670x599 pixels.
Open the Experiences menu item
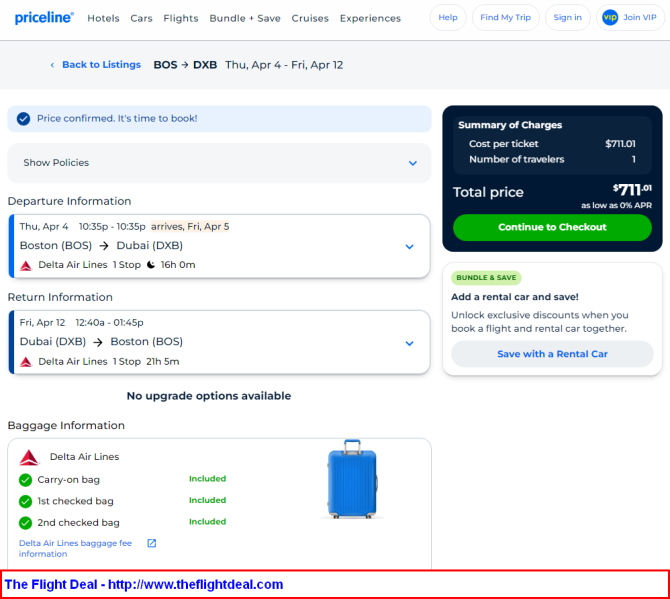[370, 18]
